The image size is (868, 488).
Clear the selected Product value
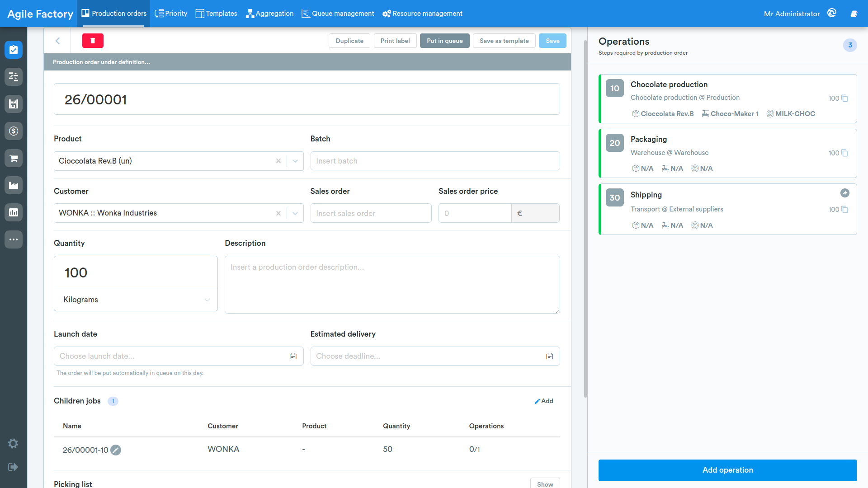(x=278, y=161)
